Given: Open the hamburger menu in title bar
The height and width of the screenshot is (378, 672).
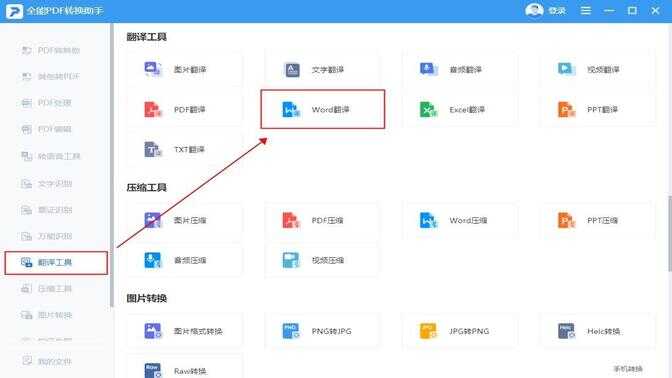Looking at the screenshot, I should coord(585,11).
